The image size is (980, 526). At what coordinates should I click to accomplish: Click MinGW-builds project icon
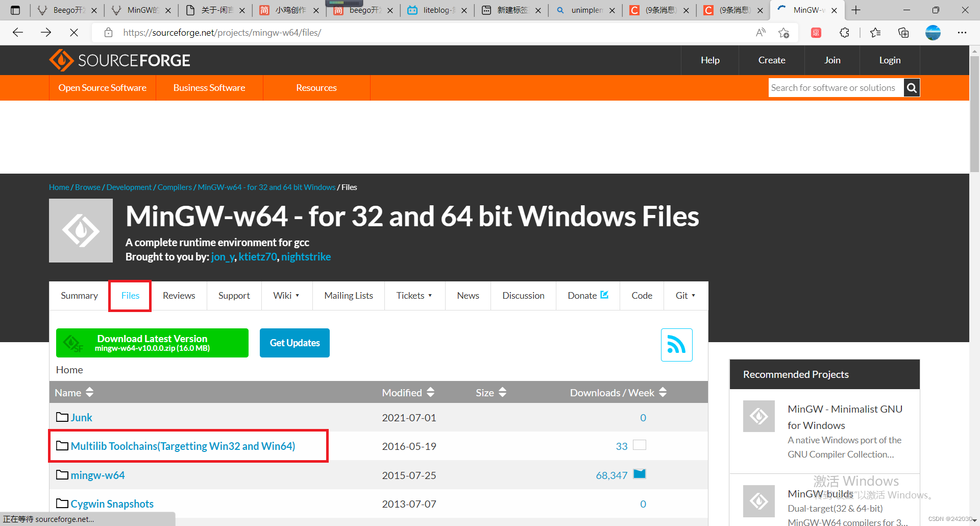759,501
